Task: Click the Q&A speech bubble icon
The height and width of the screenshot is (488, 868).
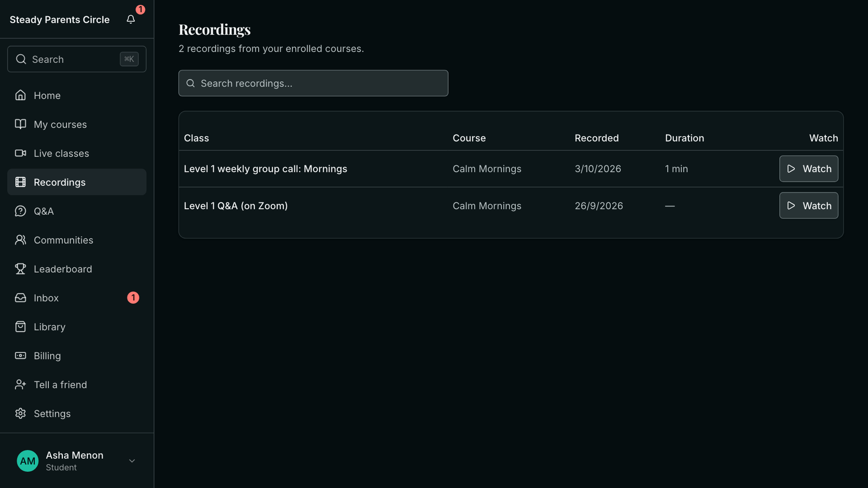Action: coord(21,211)
